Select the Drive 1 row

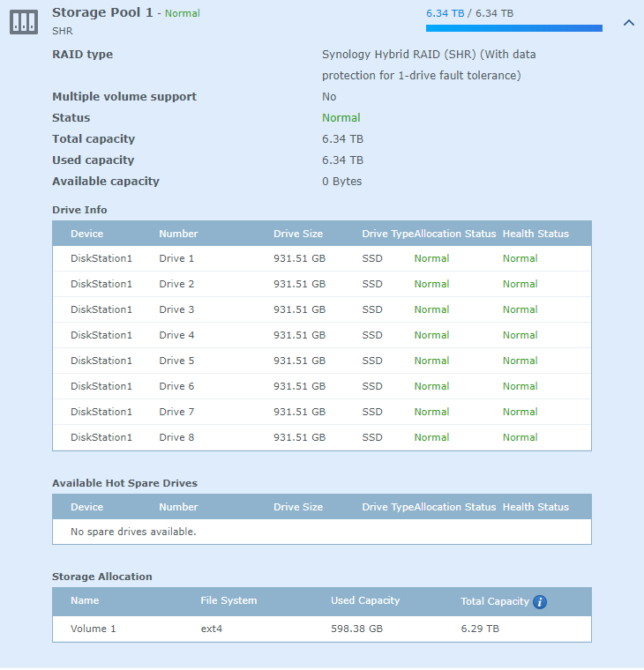[321, 258]
